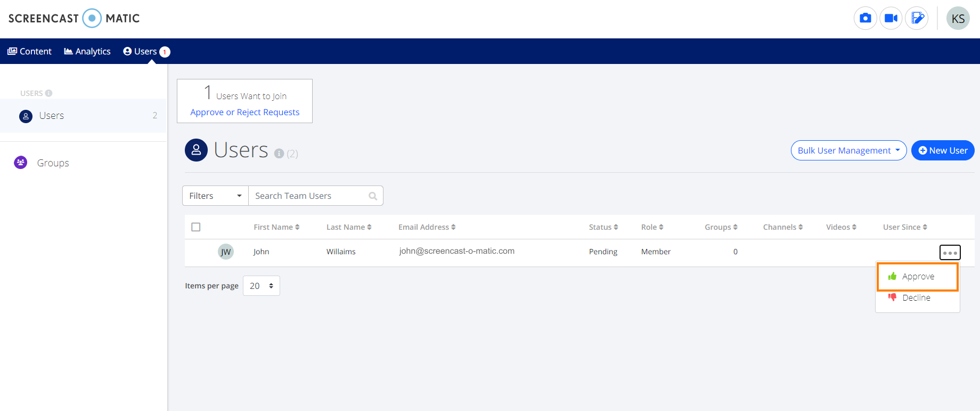Launch the video recorder icon
Screen dimensions: 980x411
click(x=891, y=18)
